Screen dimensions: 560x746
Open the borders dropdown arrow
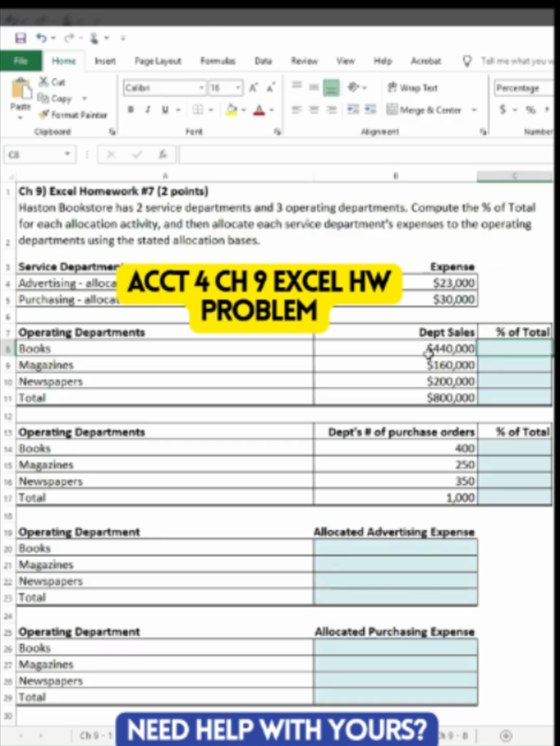(211, 110)
